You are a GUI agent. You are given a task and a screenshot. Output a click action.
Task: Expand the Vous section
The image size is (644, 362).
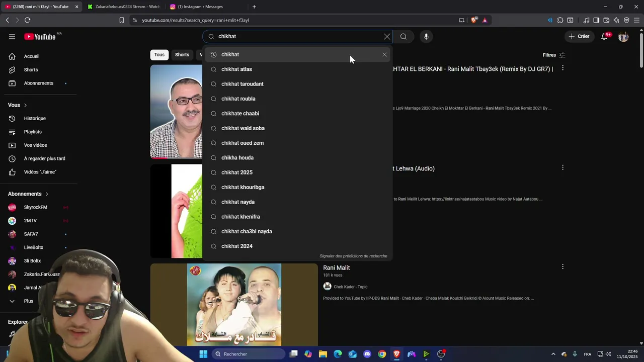[18, 105]
